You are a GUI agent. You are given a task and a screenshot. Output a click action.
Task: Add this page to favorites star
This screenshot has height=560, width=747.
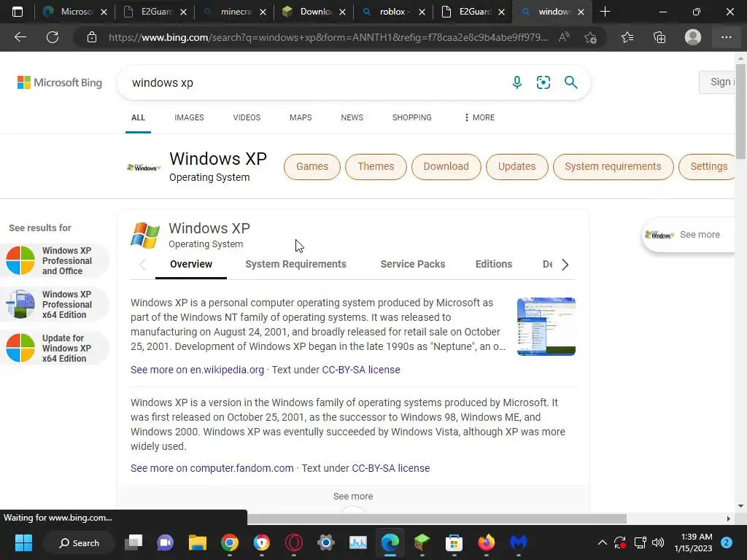(590, 37)
